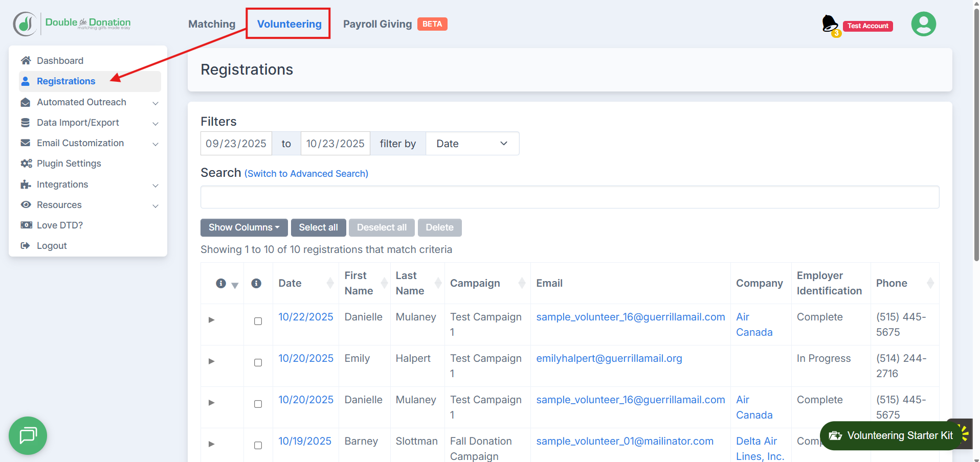Open the Show Columns dropdown
The image size is (980, 462).
(243, 227)
